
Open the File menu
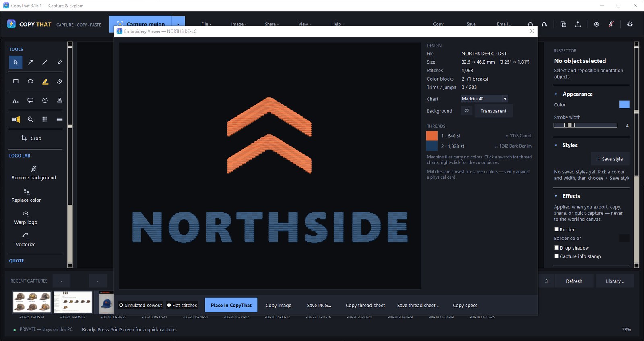click(206, 24)
